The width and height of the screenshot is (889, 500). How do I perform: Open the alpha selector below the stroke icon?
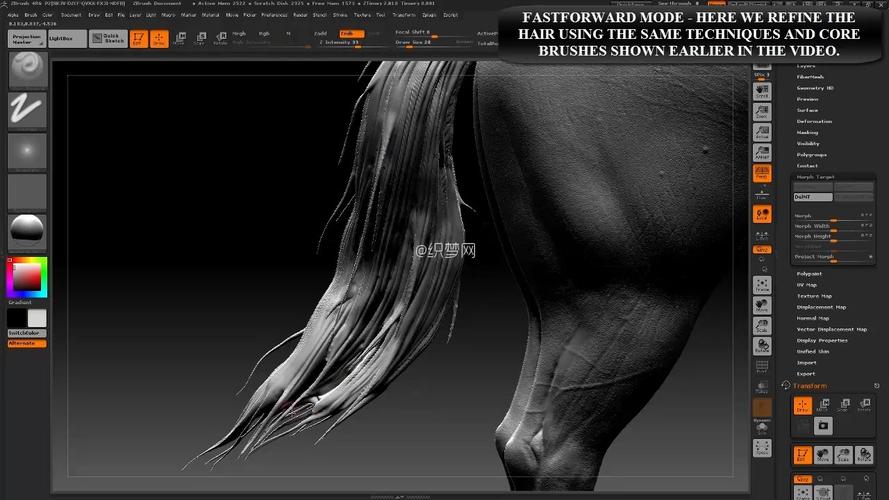(x=27, y=150)
